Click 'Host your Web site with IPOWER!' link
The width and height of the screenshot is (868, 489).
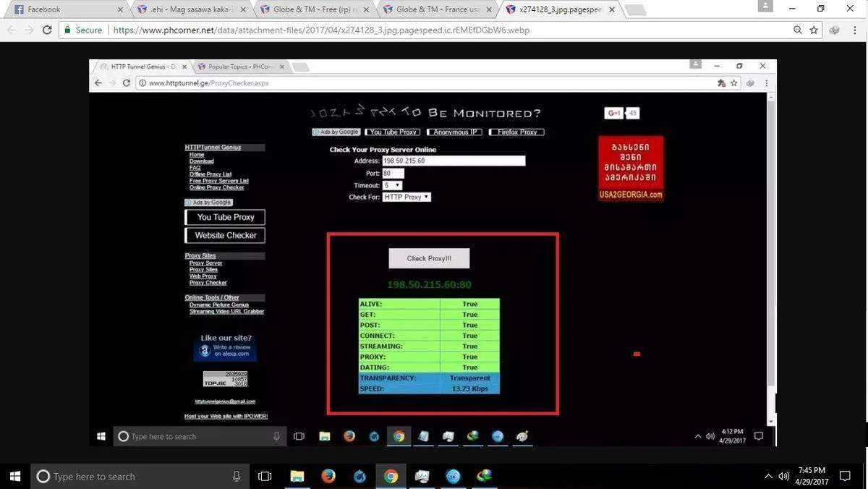226,416
